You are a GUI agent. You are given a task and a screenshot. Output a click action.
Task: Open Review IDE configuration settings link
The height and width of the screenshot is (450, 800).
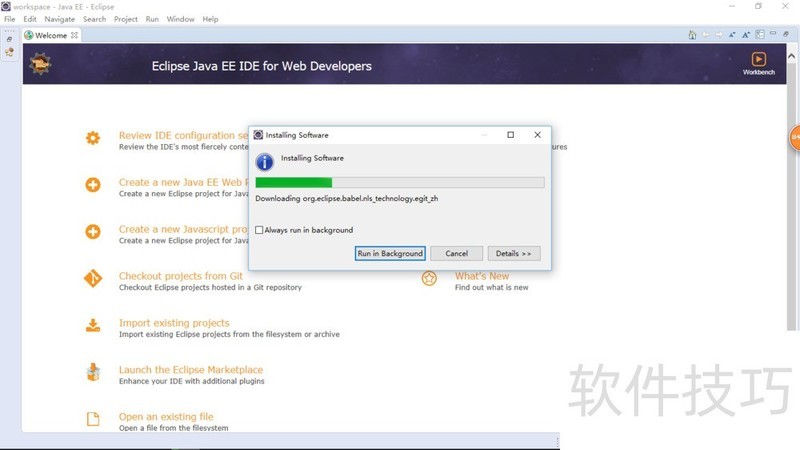tap(183, 135)
